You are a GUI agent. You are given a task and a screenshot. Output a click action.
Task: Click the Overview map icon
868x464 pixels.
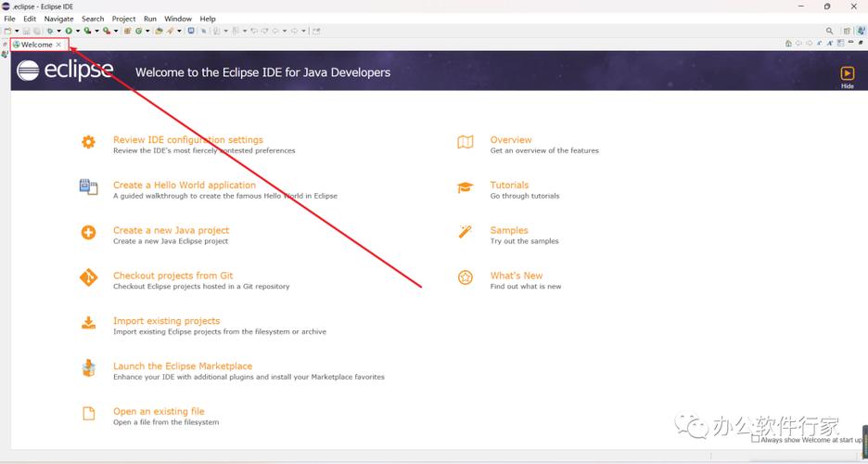[x=466, y=142]
